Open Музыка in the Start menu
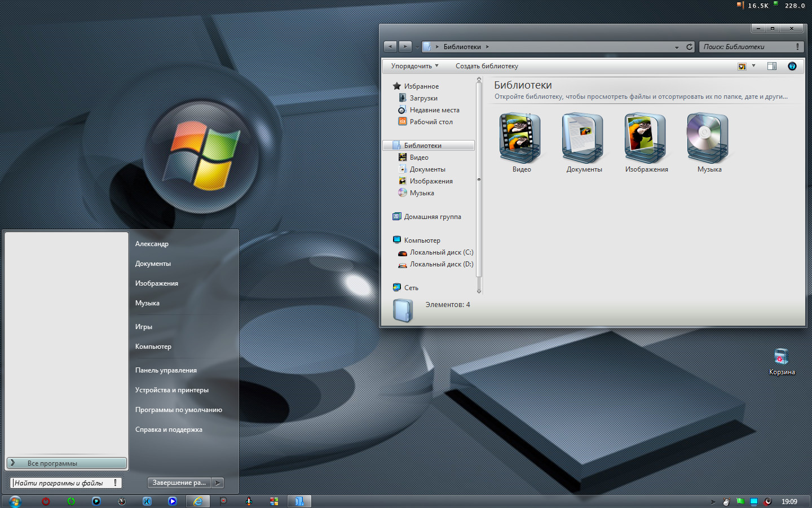Image resolution: width=812 pixels, height=508 pixels. tap(147, 303)
